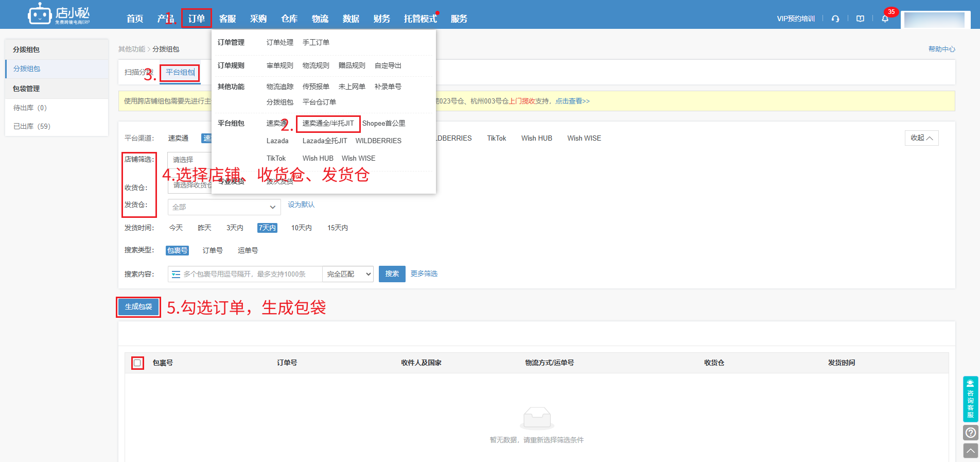This screenshot has height=462, width=980.
Task: Open the 帮助中心 link
Action: [942, 49]
